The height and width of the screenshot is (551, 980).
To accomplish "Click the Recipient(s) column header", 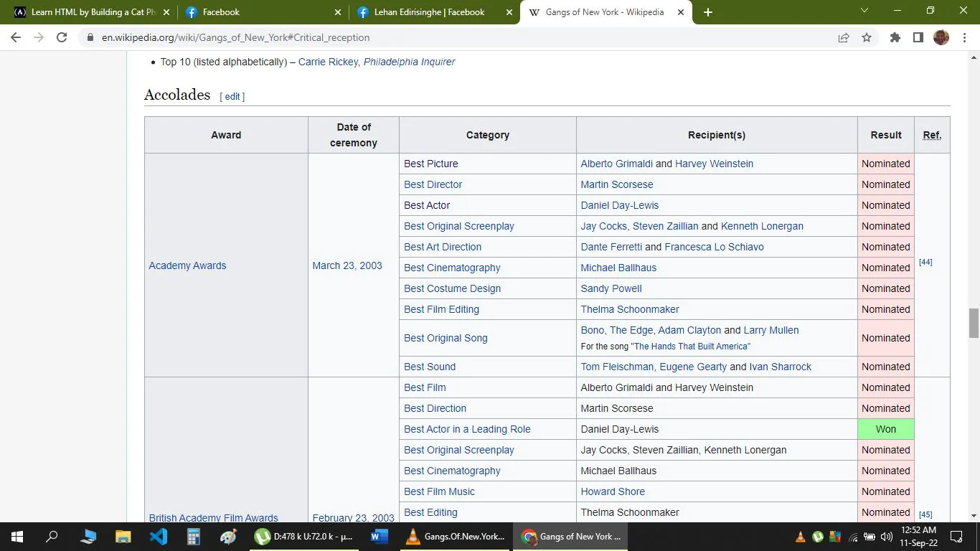I will click(x=717, y=135).
